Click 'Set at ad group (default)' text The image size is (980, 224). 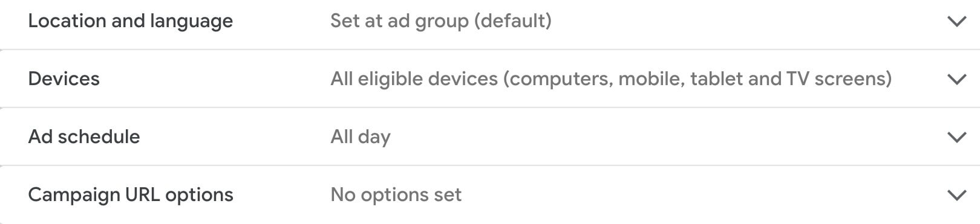click(x=441, y=21)
